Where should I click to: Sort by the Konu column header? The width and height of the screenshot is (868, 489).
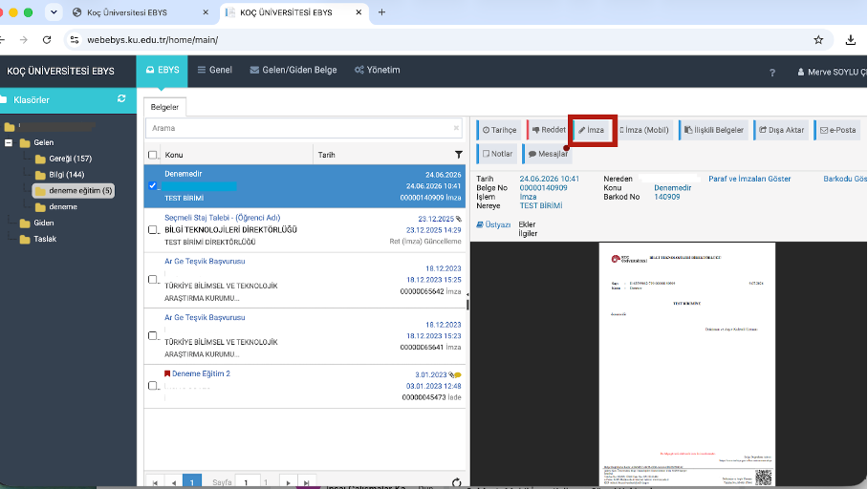click(174, 155)
